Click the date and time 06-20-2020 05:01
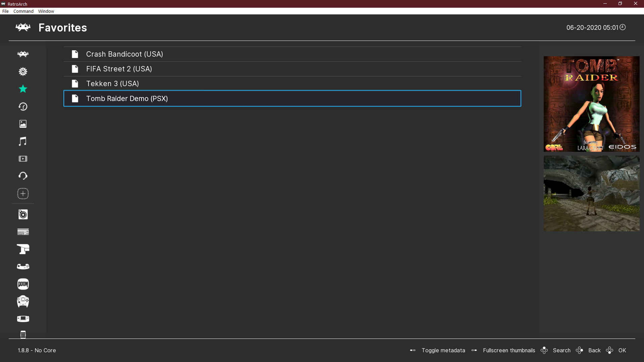Image resolution: width=644 pixels, height=362 pixels. (x=592, y=27)
